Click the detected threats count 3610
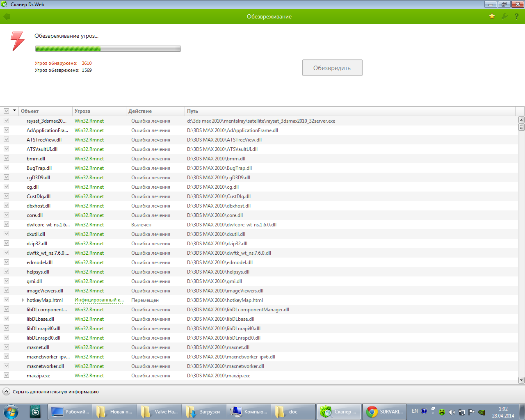Image resolution: width=525 pixels, height=420 pixels. point(87,63)
